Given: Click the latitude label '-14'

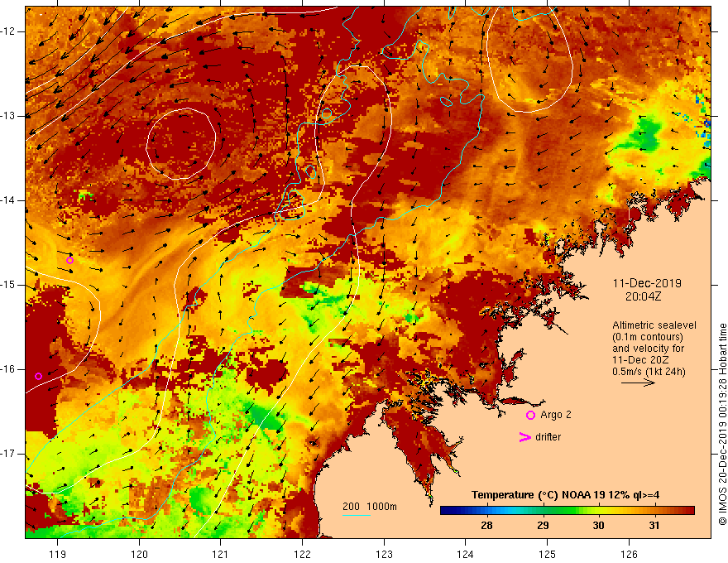Looking at the screenshot, I should click(x=8, y=200).
